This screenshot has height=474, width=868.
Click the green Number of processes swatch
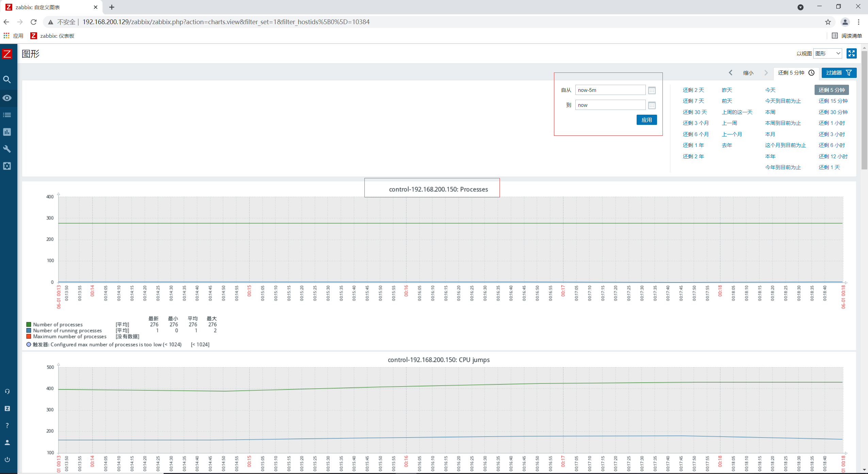pyautogui.click(x=29, y=325)
